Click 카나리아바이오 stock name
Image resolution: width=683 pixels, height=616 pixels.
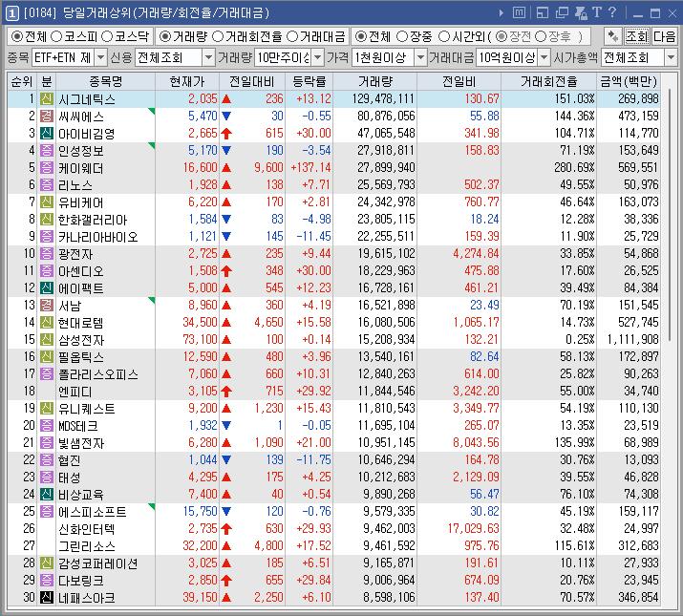coord(98,237)
